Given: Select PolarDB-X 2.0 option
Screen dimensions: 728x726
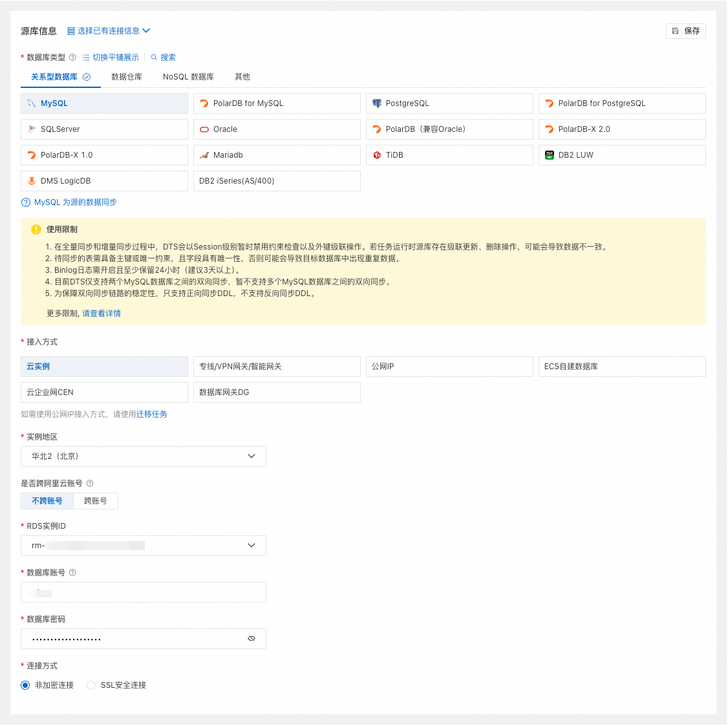Looking at the screenshot, I should click(x=622, y=129).
